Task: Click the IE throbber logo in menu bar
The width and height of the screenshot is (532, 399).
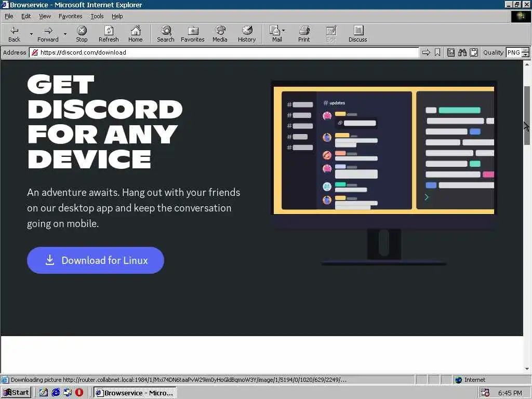Action: pos(520,17)
